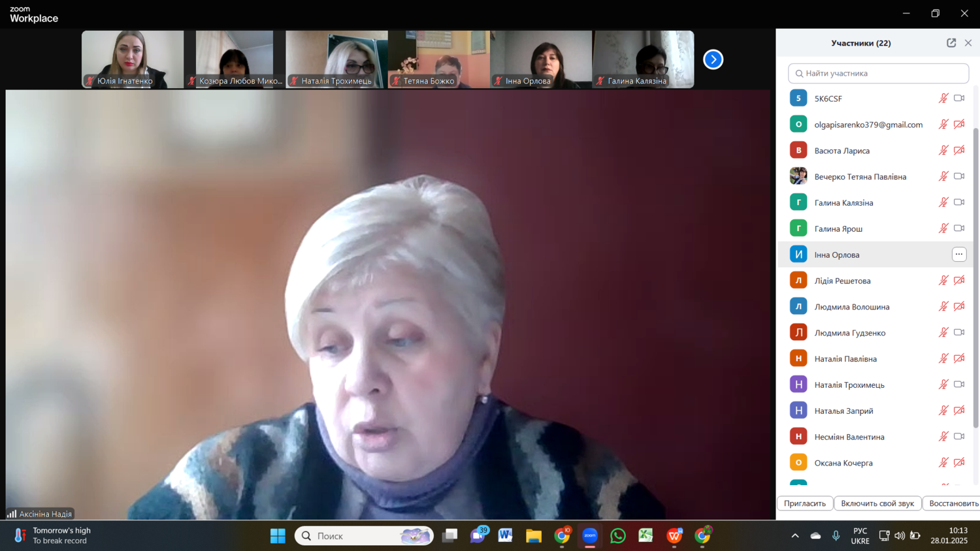Open more options for Інна Орлова
Viewport: 980px width, 551px height.
[959, 255]
